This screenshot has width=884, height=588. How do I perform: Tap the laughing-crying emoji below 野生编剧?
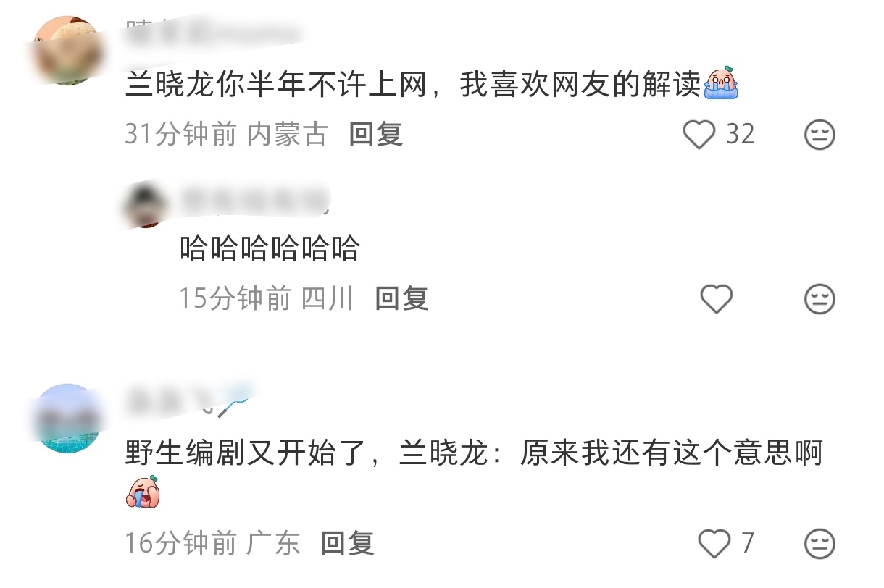143,492
